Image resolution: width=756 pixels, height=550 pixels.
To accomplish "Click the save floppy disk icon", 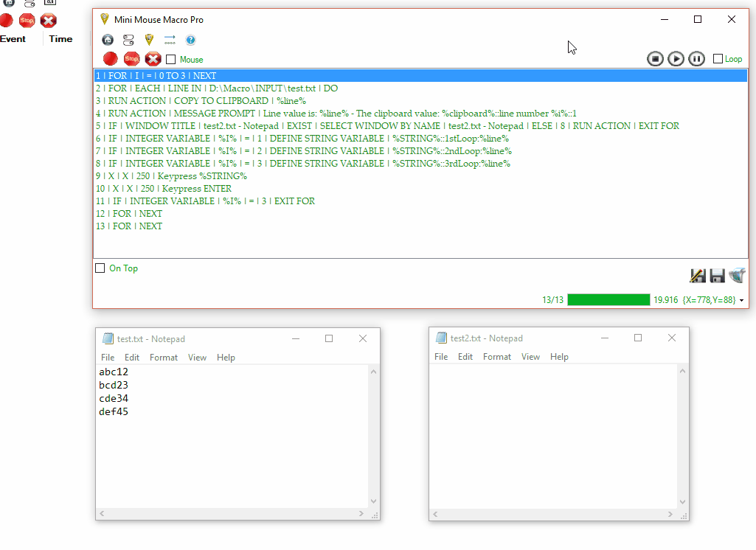I will click(x=717, y=276).
